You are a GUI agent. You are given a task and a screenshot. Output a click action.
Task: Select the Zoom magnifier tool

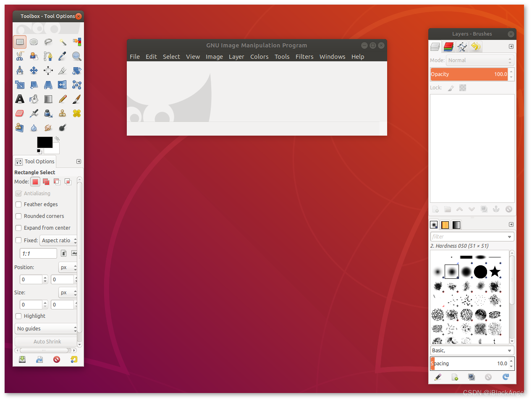tap(77, 56)
